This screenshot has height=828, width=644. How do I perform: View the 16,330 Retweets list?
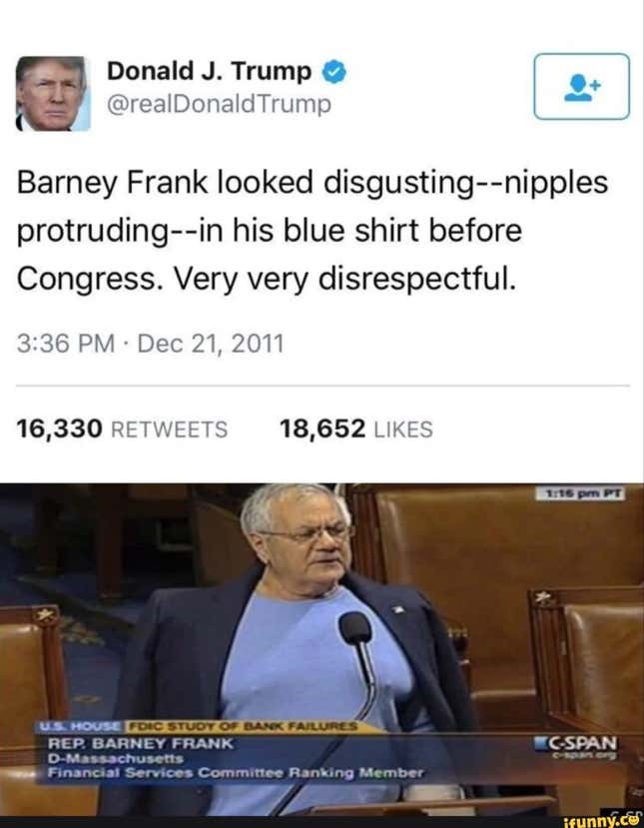pos(122,428)
